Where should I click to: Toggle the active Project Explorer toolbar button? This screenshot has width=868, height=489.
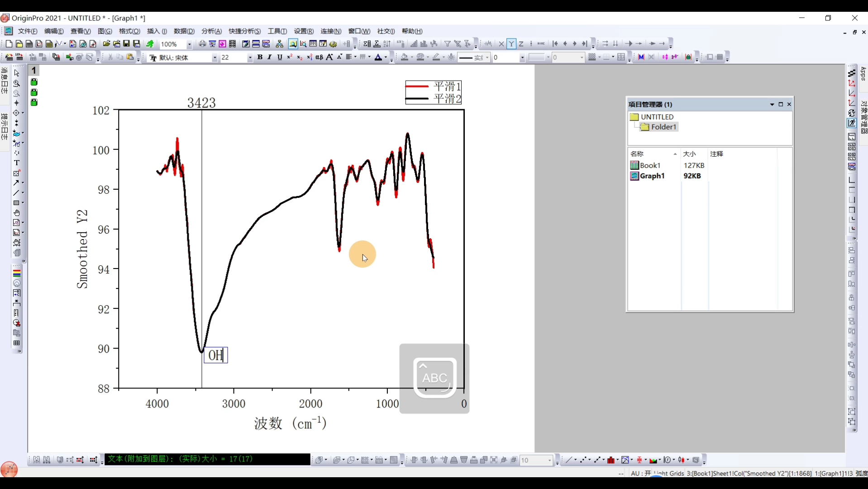pos(293,44)
